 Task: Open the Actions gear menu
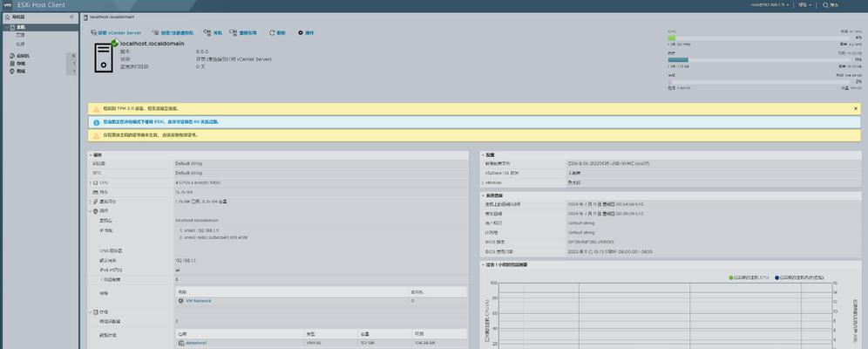[x=306, y=33]
